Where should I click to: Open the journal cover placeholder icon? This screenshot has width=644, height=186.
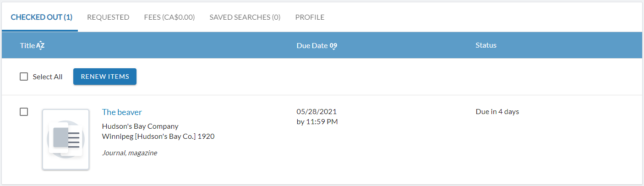65,139
